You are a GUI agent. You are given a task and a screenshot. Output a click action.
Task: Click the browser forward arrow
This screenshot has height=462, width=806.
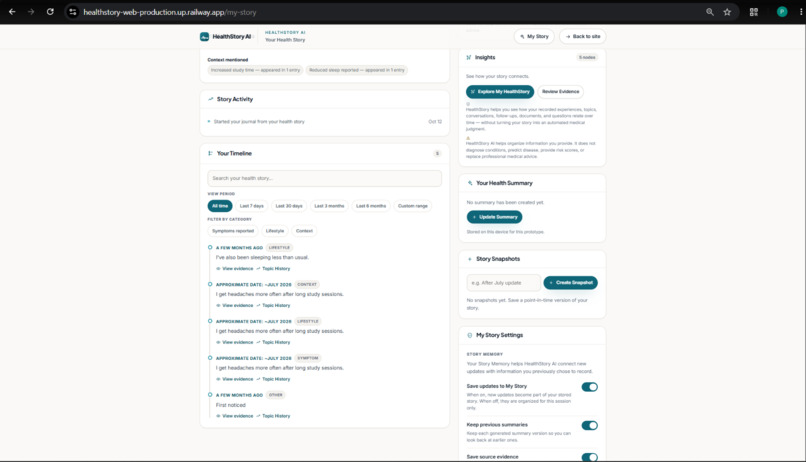pyautogui.click(x=31, y=12)
